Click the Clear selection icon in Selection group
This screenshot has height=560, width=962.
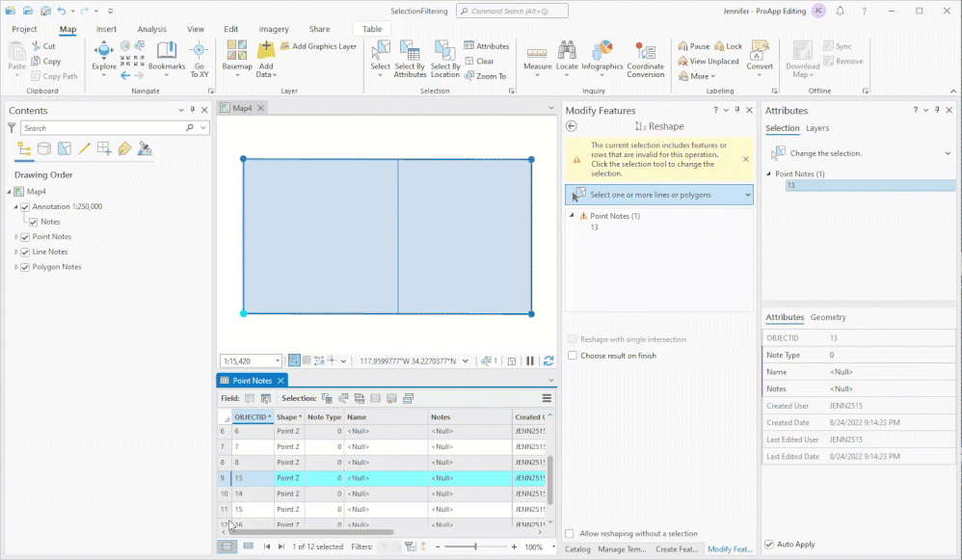469,61
